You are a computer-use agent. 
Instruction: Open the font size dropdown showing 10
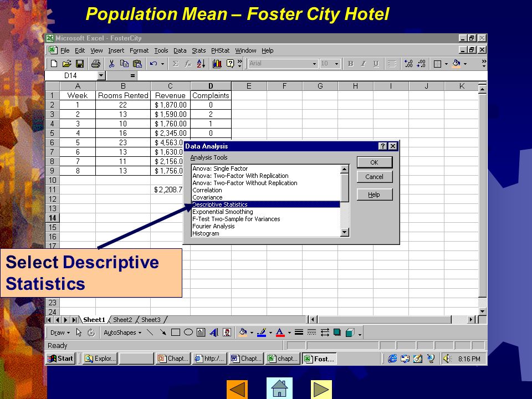336,64
